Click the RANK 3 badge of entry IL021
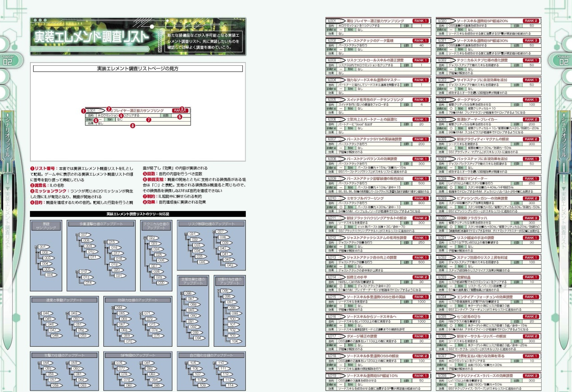The width and height of the screenshot is (572, 392). coord(531,40)
